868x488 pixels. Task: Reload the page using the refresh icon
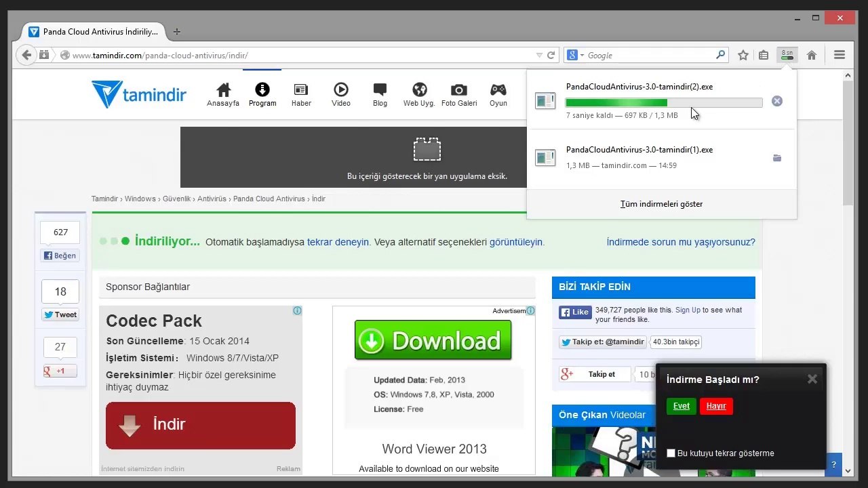point(551,56)
